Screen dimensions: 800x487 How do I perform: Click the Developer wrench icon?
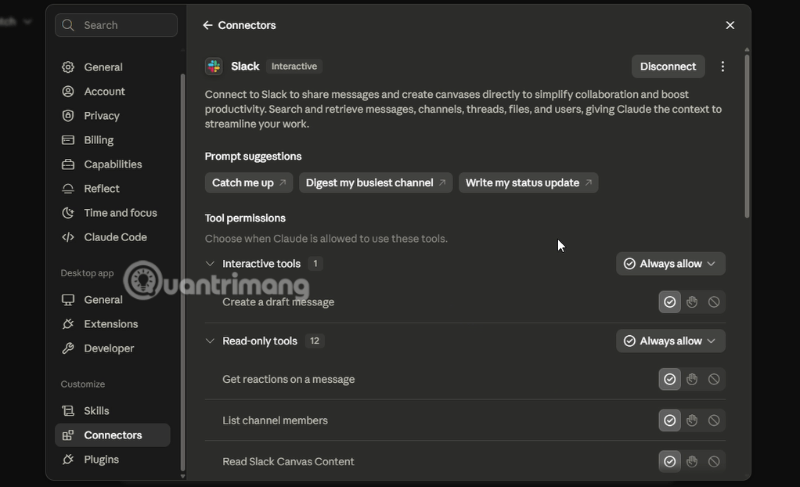[68, 348]
